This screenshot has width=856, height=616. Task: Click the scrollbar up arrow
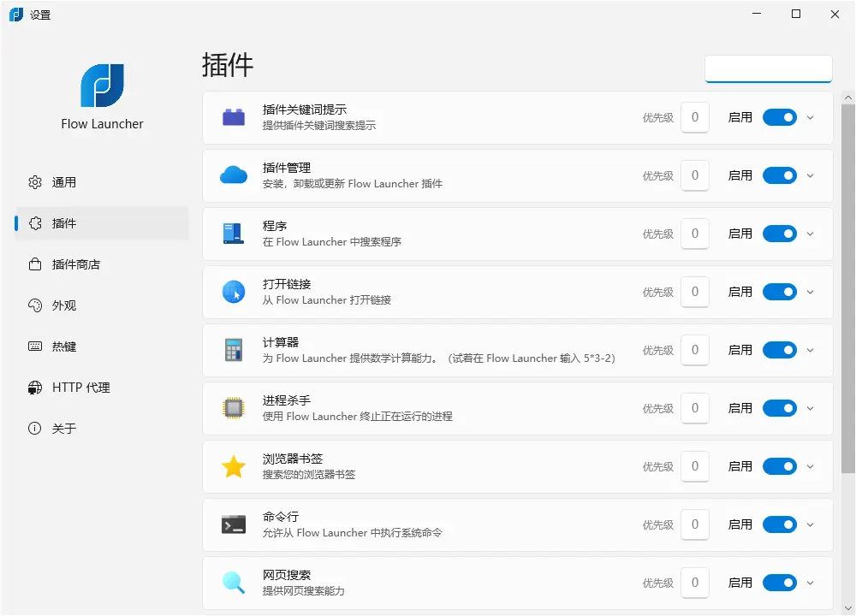pos(847,98)
